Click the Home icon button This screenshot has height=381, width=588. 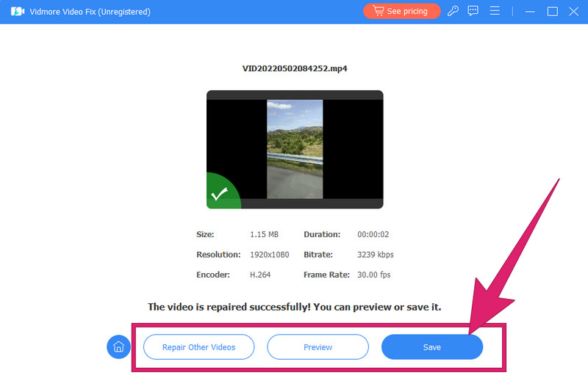pyautogui.click(x=118, y=346)
